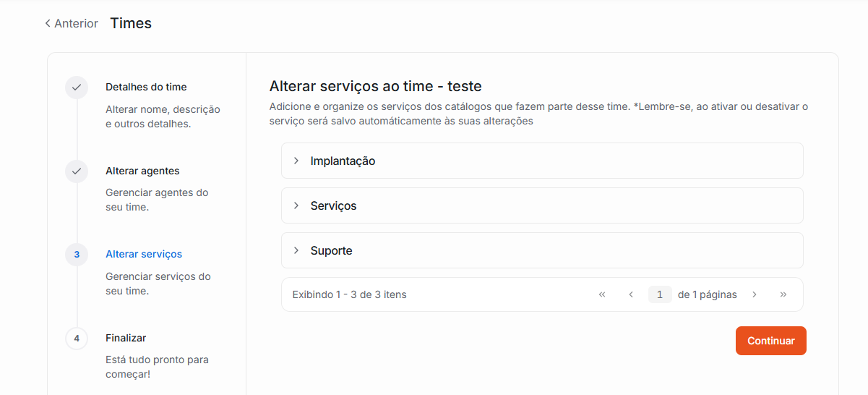This screenshot has height=395, width=868.
Task: Open the Detalhes do time step
Action: [146, 88]
